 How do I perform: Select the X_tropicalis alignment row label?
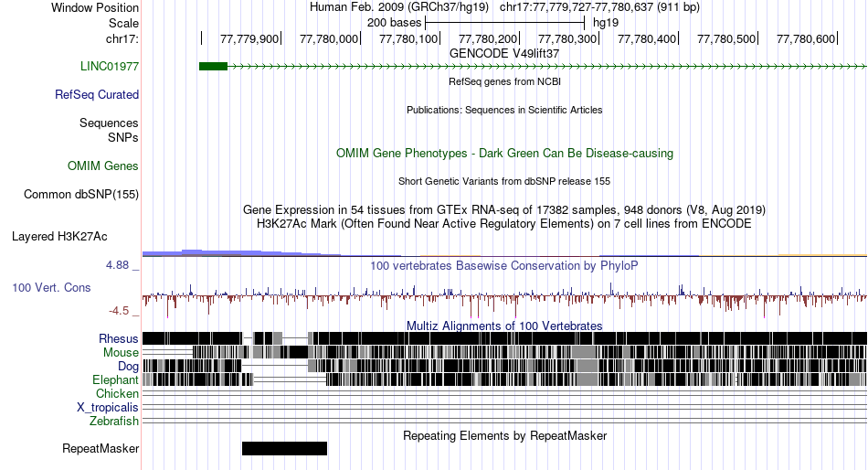click(x=108, y=408)
